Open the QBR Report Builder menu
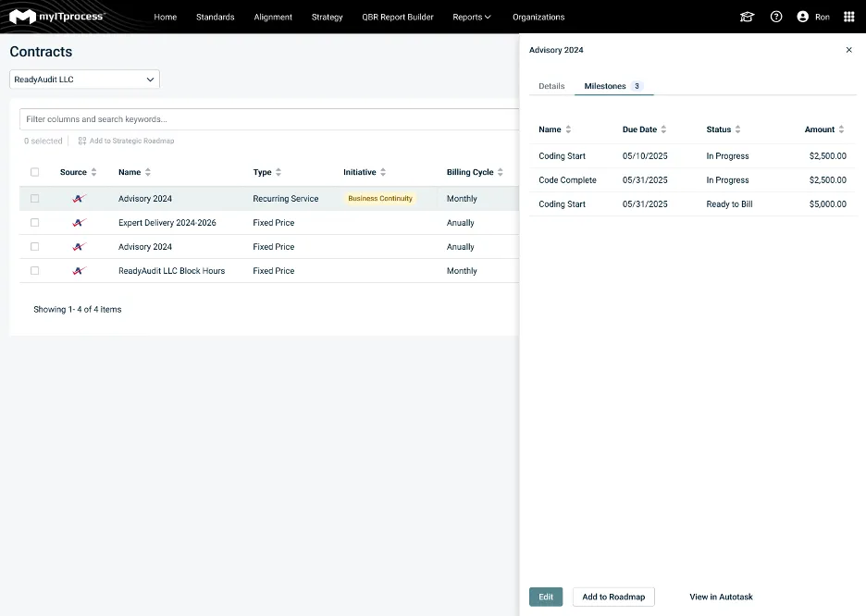The height and width of the screenshot is (616, 866). tap(398, 17)
